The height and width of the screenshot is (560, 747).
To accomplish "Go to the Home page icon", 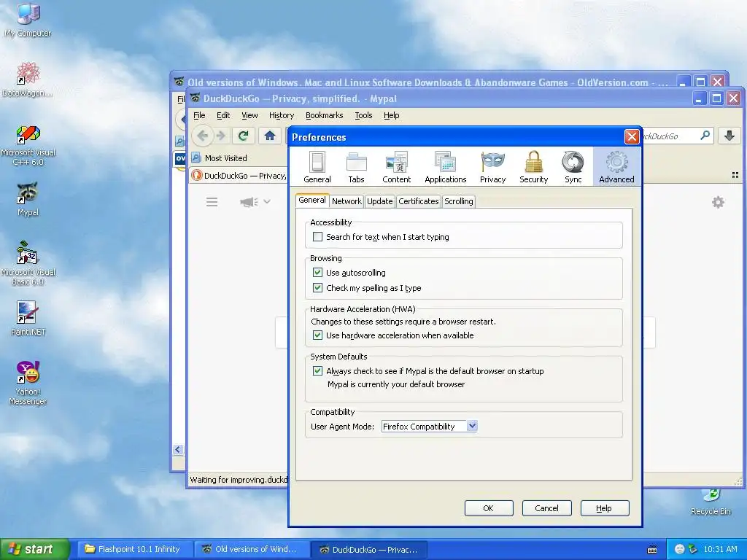I will (x=270, y=136).
